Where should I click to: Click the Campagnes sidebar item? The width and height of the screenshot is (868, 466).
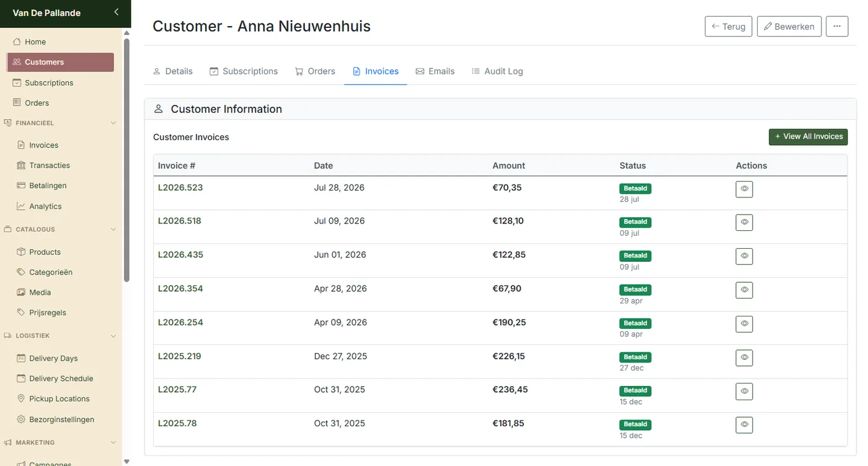click(50, 463)
